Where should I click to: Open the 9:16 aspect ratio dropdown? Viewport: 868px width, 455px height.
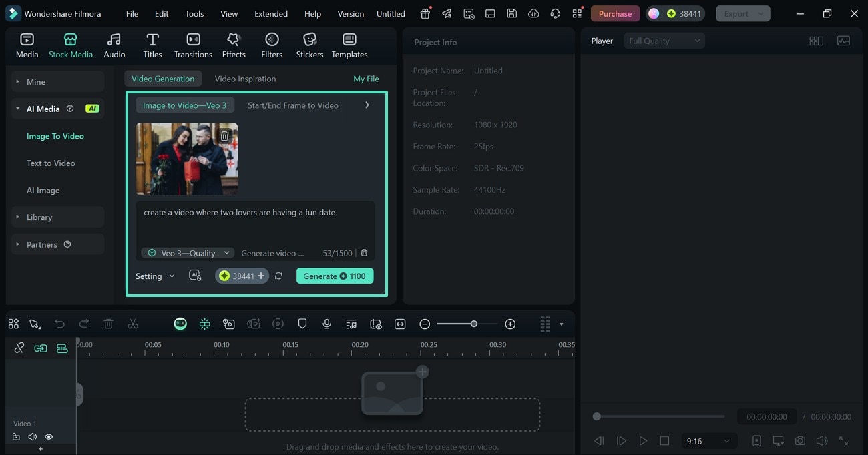click(x=708, y=441)
